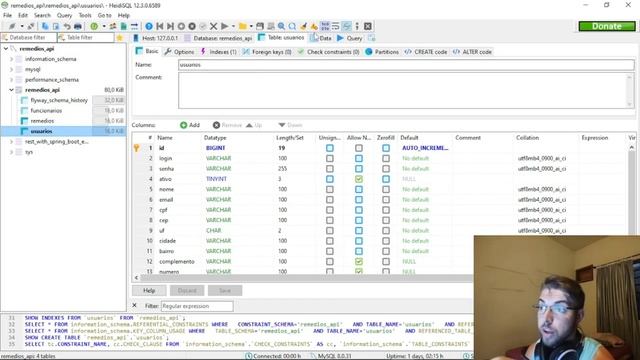
Task: Click the undo toolbar icon
Action: (67, 26)
